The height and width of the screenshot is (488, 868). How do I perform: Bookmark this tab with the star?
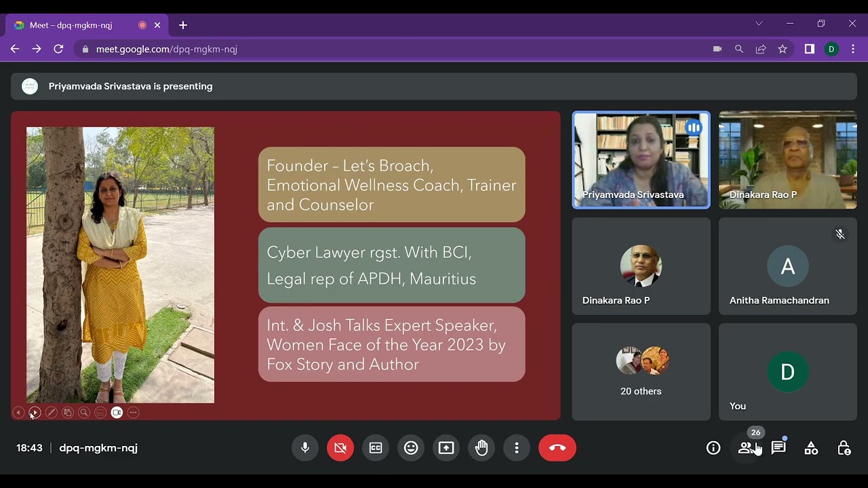[x=783, y=49]
